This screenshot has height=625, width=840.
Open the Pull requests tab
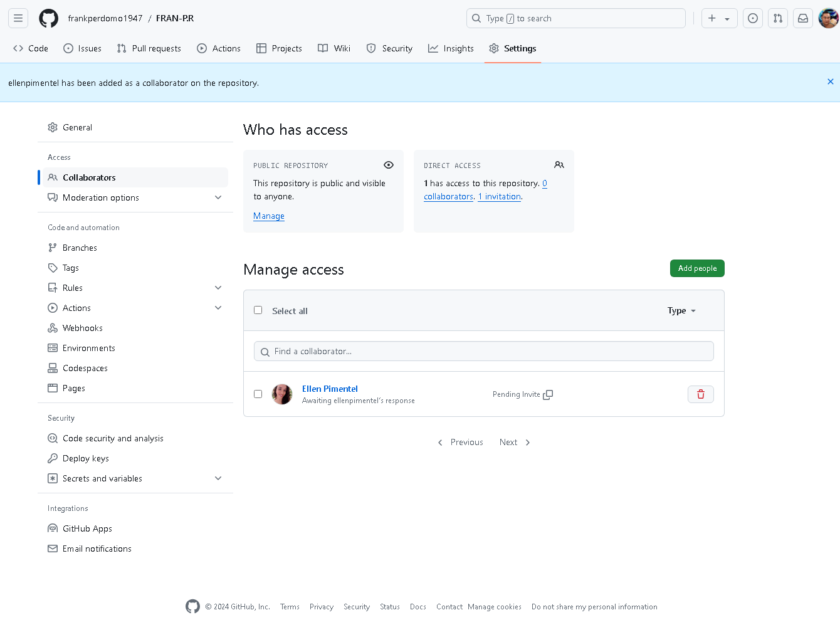pos(149,48)
